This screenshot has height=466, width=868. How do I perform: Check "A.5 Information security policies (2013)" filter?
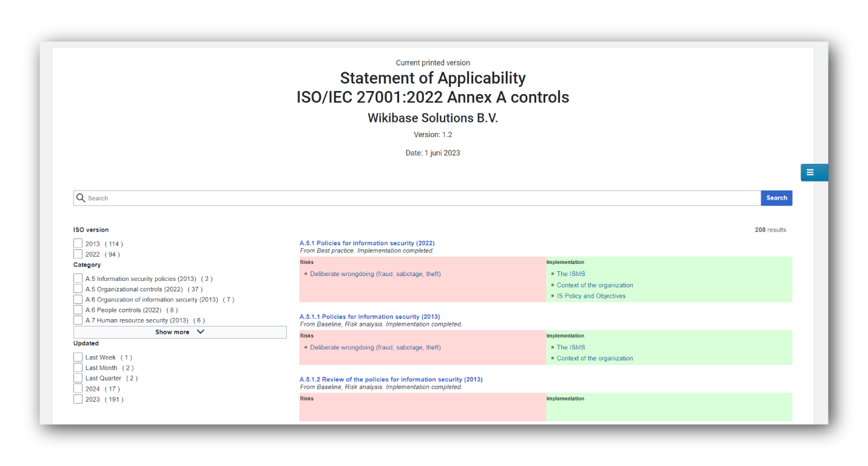click(78, 278)
